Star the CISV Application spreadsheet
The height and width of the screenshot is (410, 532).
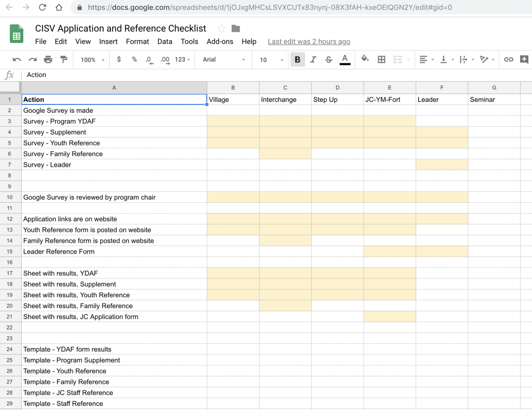tap(221, 29)
